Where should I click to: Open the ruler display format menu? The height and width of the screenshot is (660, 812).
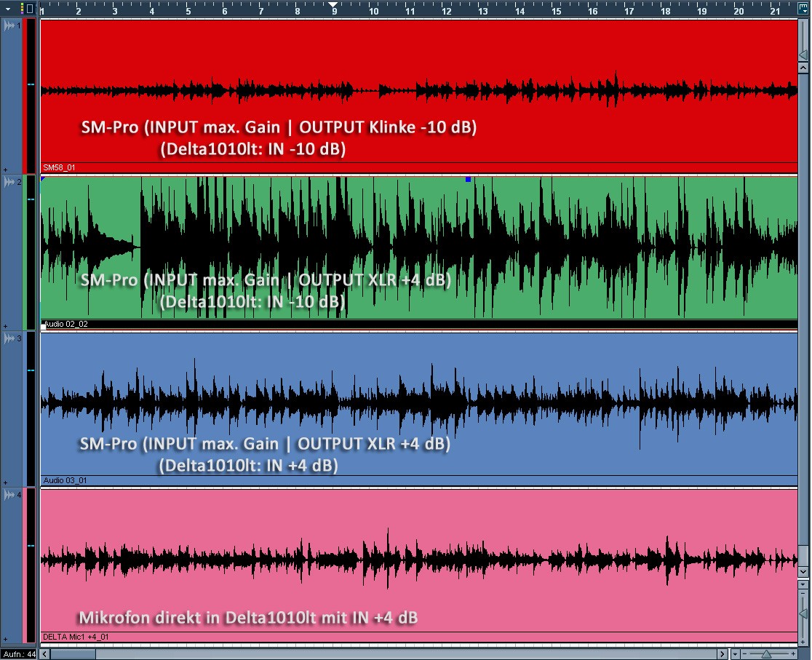pyautogui.click(x=803, y=8)
